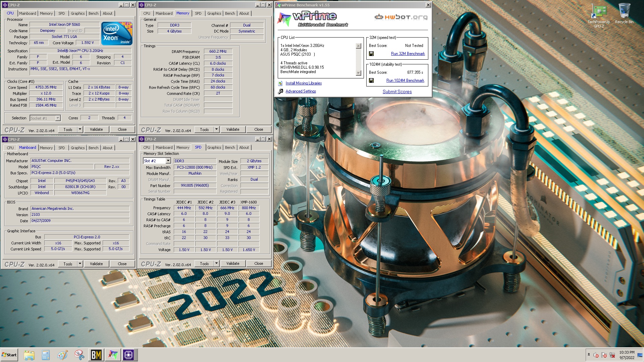Expand Tools arrow in Mainboard tab window
This screenshot has height=362, width=644.
point(80,264)
